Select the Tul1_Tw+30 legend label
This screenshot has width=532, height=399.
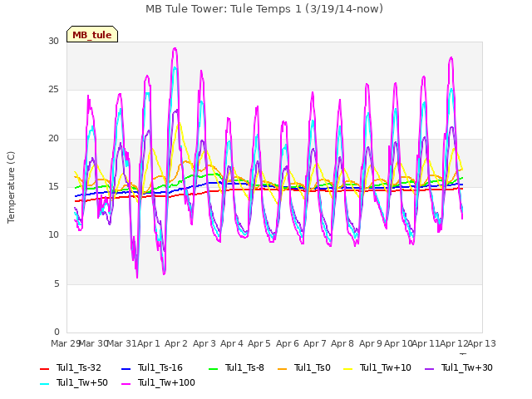click(x=467, y=367)
